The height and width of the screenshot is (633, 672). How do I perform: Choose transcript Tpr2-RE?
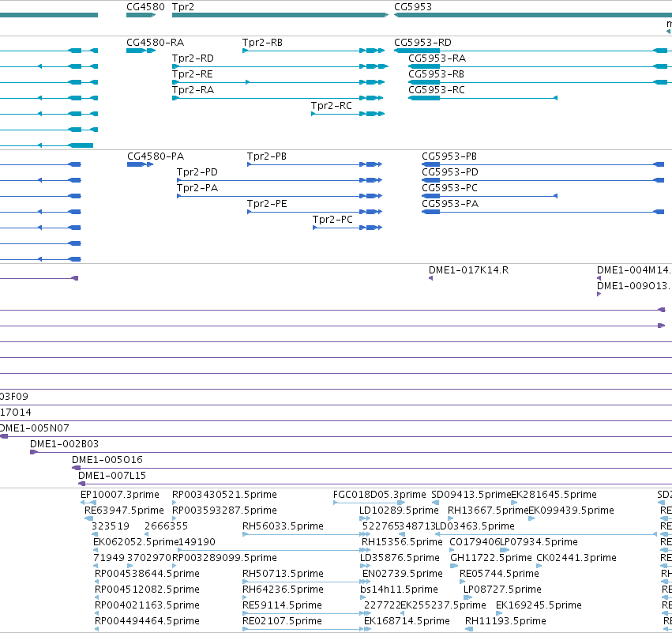point(193,74)
